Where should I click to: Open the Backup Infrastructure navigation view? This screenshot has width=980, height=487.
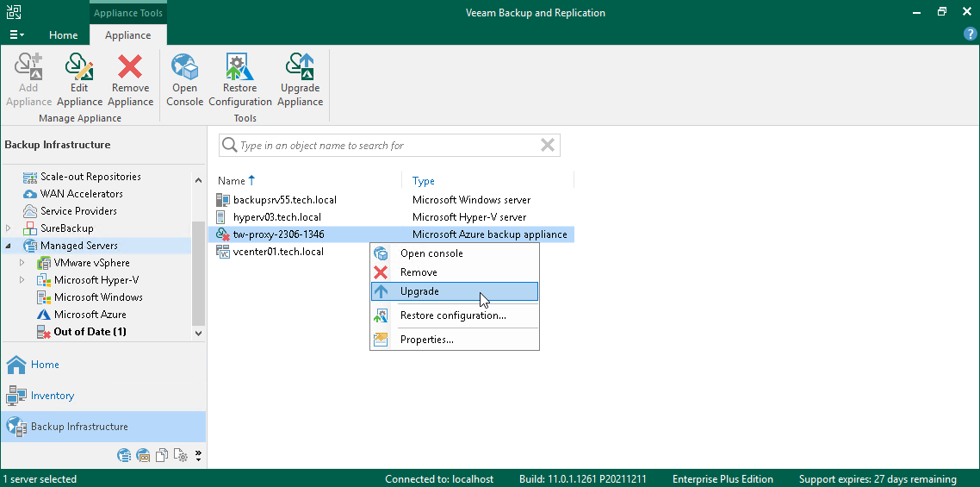click(x=103, y=427)
